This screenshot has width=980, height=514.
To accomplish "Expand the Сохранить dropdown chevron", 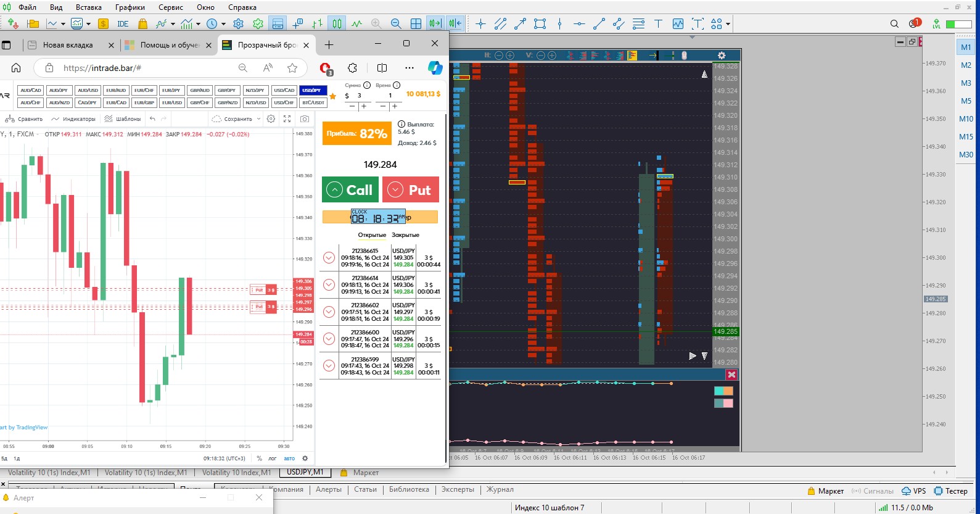I will 259,119.
